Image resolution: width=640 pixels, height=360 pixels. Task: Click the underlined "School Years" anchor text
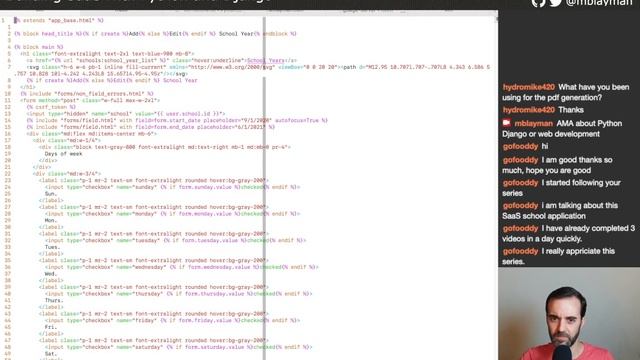tap(266, 60)
